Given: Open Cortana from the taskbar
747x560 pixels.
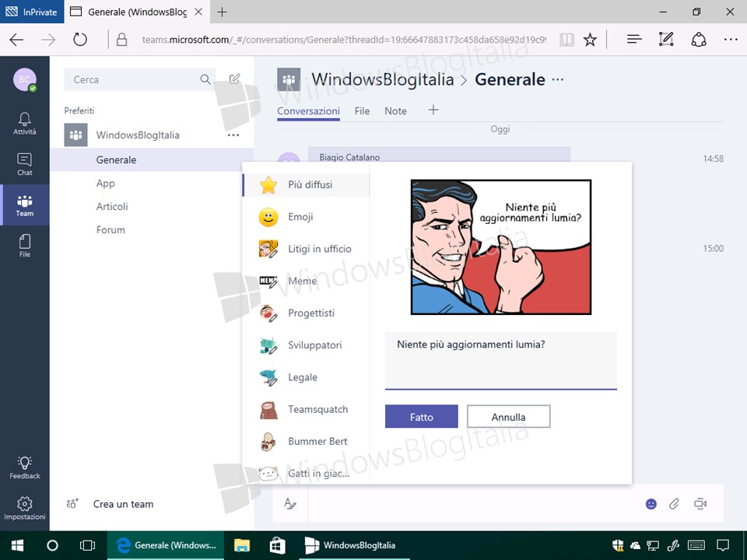Looking at the screenshot, I should [52, 546].
